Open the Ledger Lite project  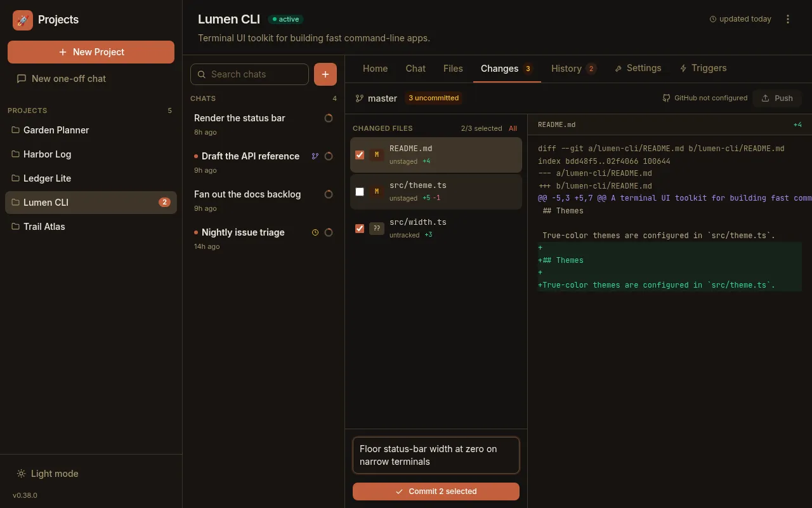(91, 178)
